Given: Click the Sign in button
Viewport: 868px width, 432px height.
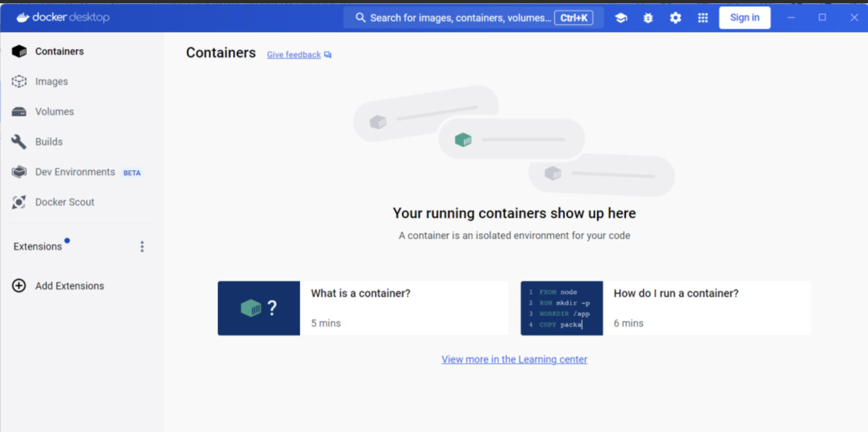Looking at the screenshot, I should (745, 18).
